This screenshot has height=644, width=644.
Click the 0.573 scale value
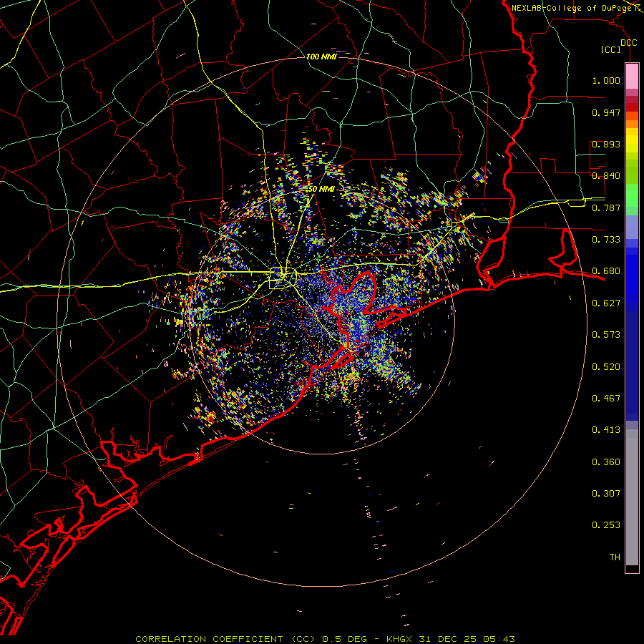606,335
